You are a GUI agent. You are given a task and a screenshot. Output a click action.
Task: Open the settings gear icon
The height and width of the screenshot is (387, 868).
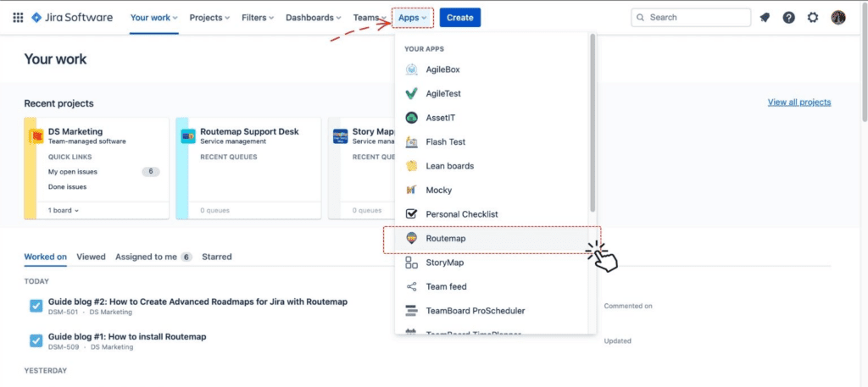coord(813,18)
